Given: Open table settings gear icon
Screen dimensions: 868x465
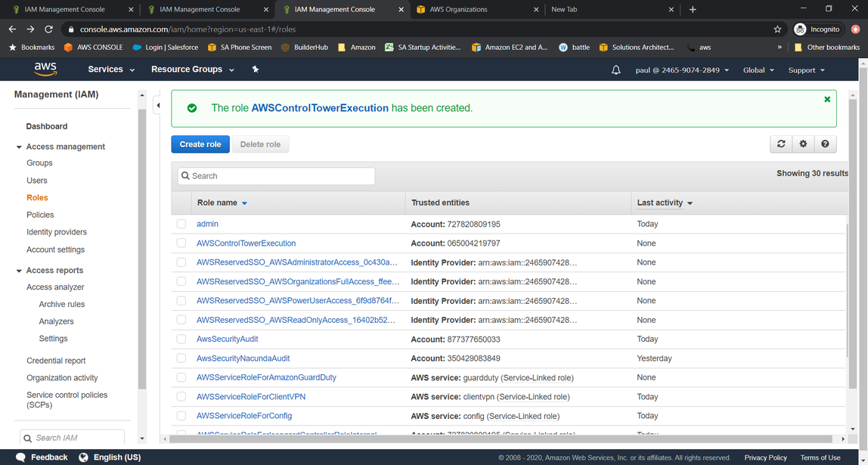Looking at the screenshot, I should pyautogui.click(x=803, y=144).
